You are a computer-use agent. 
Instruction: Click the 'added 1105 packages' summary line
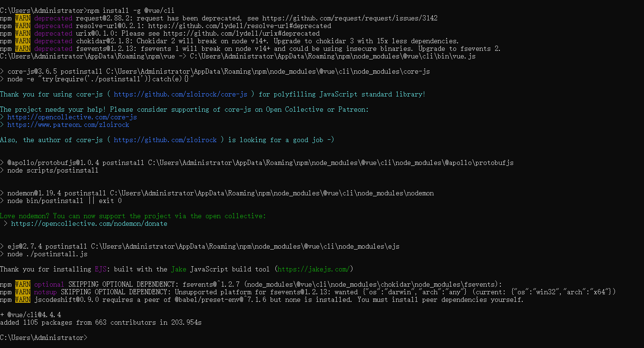(101, 322)
